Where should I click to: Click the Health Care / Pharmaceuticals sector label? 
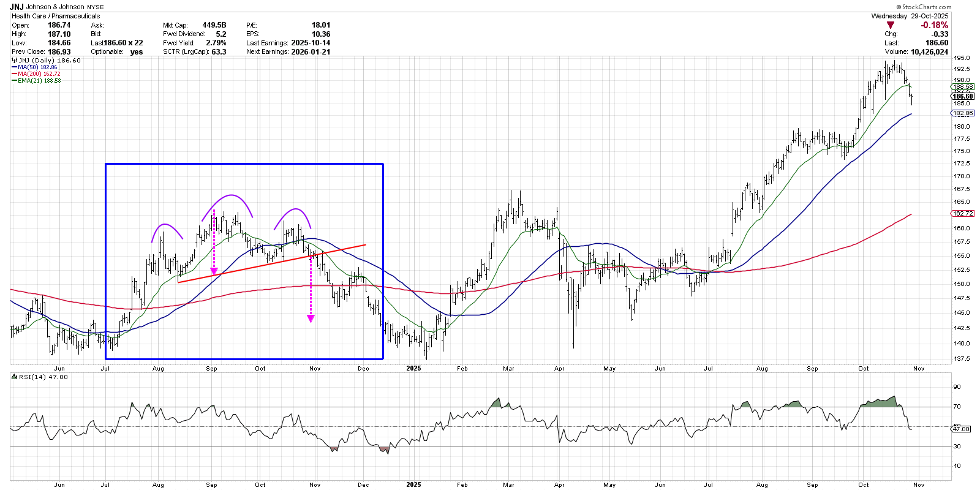(56, 16)
